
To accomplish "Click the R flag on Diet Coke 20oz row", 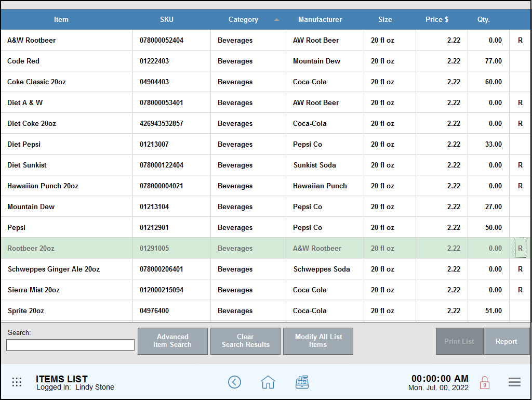I will 520,123.
